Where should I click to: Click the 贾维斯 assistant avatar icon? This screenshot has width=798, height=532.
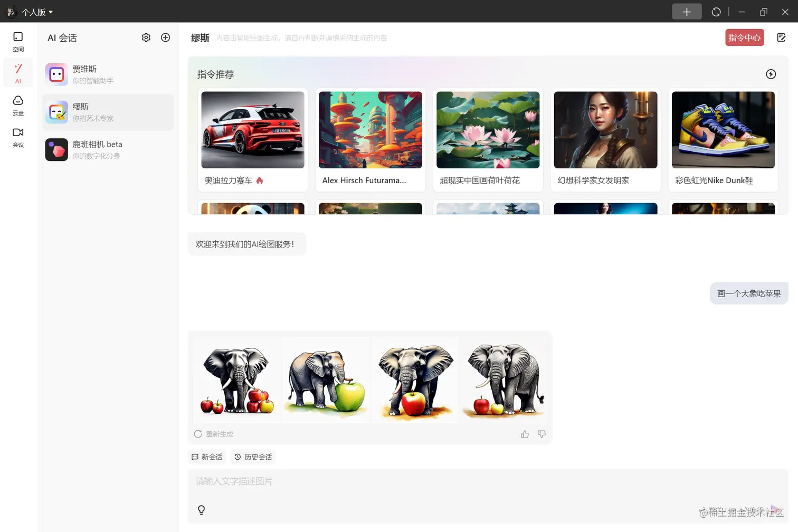click(56, 74)
